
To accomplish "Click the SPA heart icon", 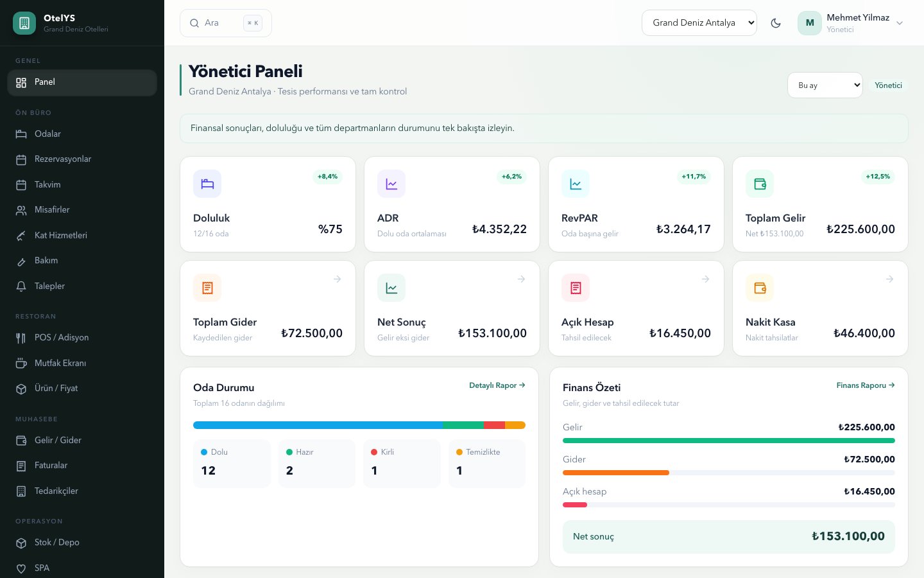I will coord(21,568).
